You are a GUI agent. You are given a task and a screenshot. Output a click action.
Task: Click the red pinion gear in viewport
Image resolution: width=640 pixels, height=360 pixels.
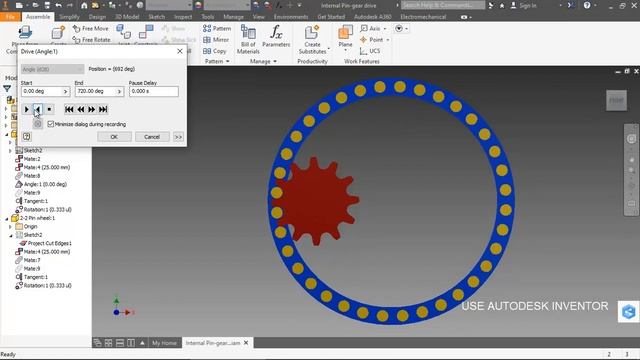pos(316,201)
